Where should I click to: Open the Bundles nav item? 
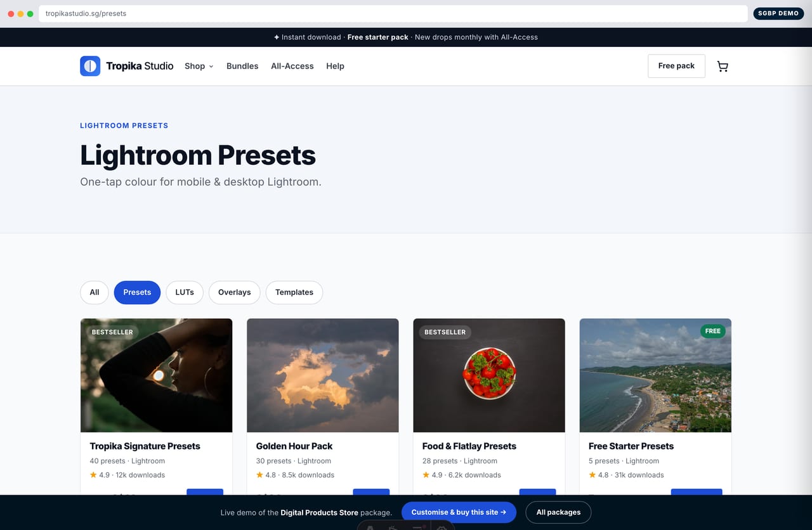(x=242, y=66)
